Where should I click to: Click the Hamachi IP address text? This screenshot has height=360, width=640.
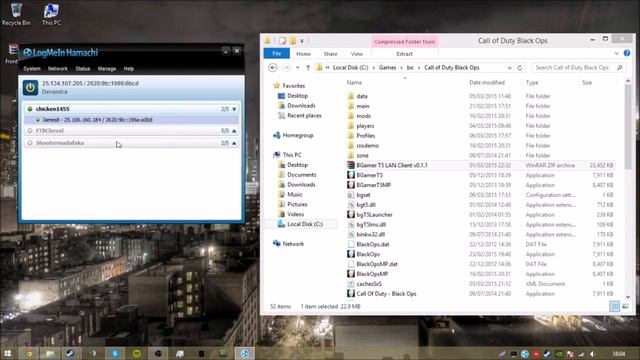(x=90, y=83)
